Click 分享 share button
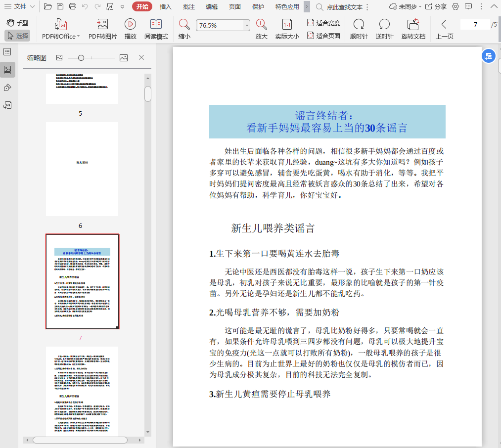 [x=436, y=6]
